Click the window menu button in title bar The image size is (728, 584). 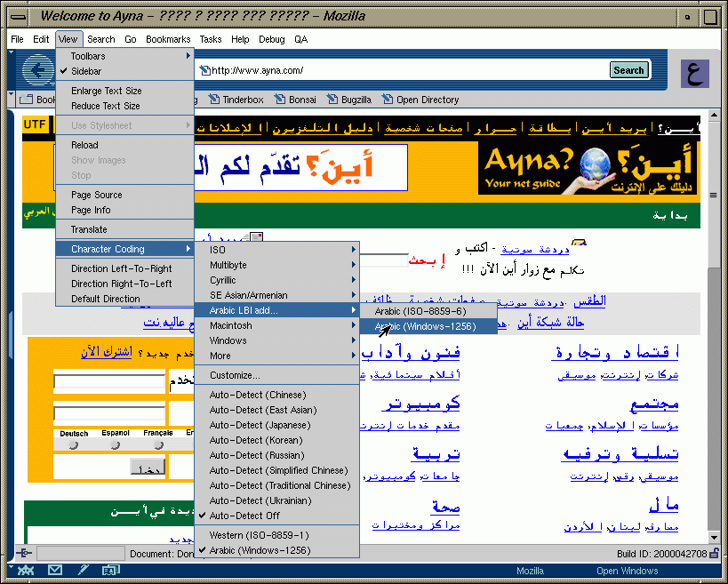(18, 17)
